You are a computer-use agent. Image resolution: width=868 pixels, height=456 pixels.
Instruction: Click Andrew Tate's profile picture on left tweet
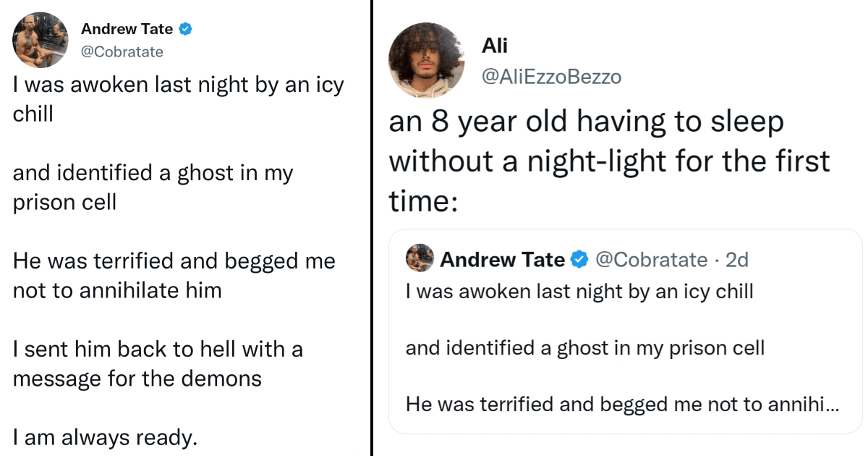point(41,41)
